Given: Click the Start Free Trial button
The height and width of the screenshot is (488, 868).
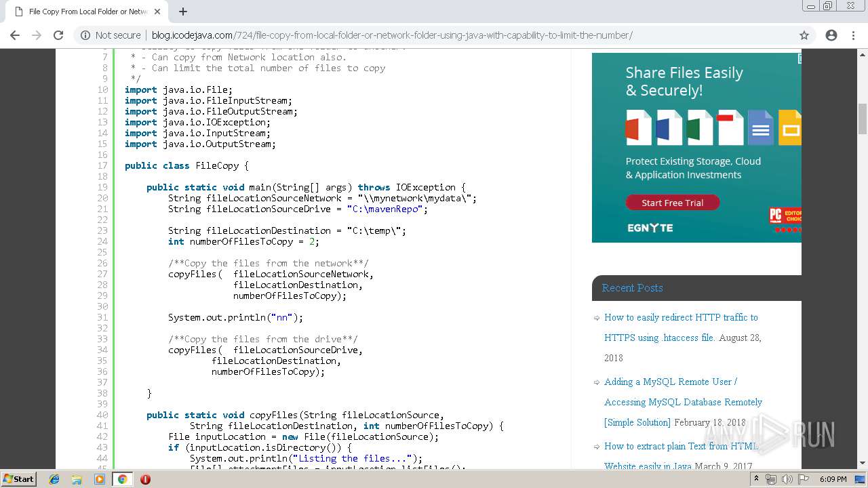Looking at the screenshot, I should click(672, 203).
